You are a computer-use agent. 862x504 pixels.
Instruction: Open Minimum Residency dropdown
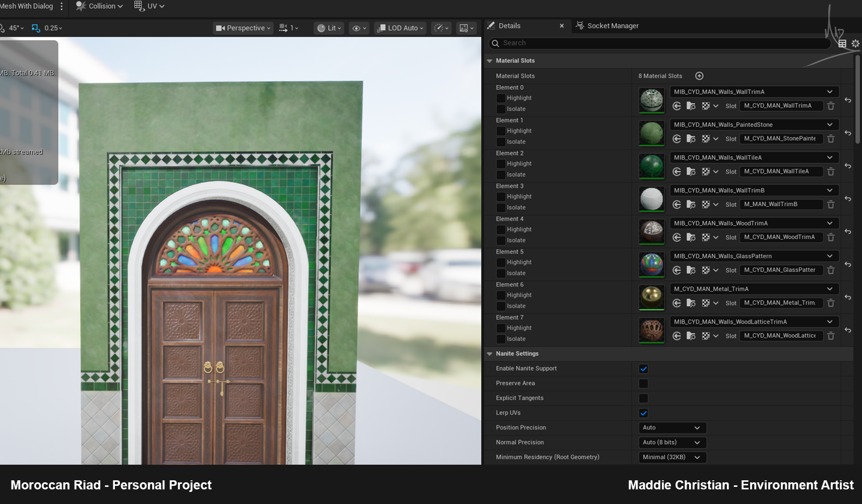point(672,457)
